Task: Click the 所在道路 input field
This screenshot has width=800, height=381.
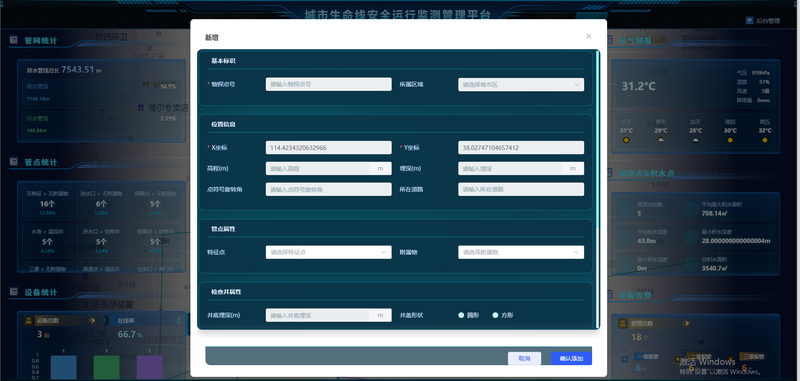Action: (x=521, y=189)
